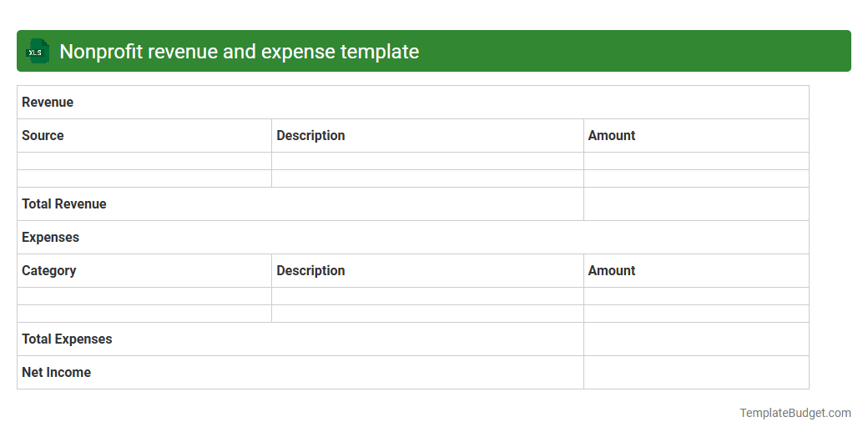Select the Amount header under Revenue
This screenshot has width=868, height=437.
point(696,136)
